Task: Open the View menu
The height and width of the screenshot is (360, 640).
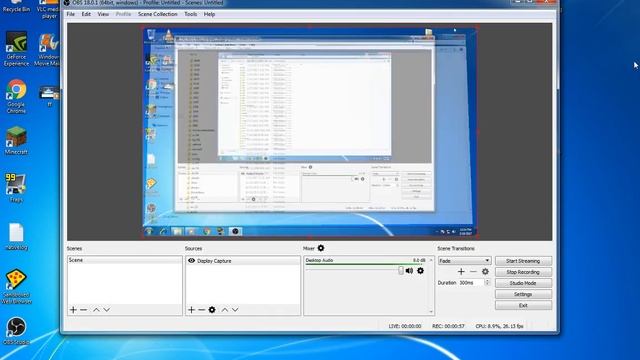Action: tap(103, 14)
